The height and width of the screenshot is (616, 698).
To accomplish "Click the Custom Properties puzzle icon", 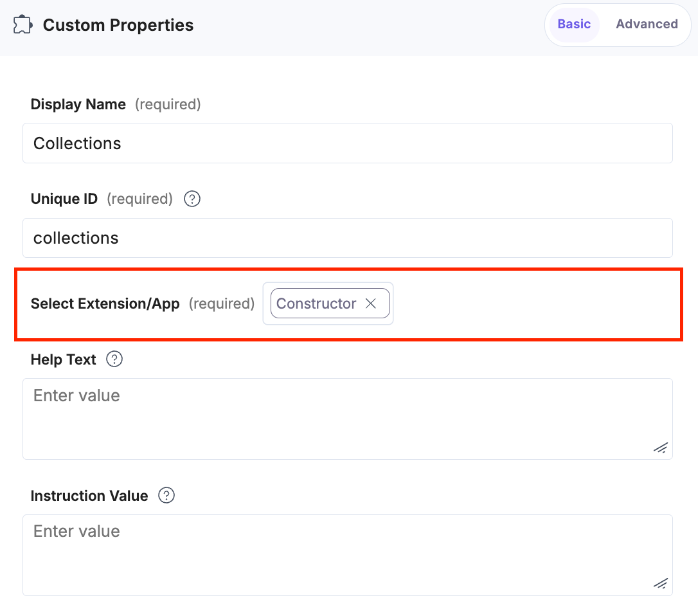I will point(22,25).
